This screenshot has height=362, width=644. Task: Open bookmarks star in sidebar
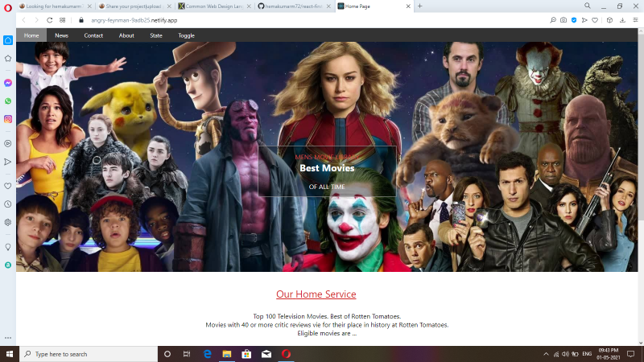tap(8, 58)
